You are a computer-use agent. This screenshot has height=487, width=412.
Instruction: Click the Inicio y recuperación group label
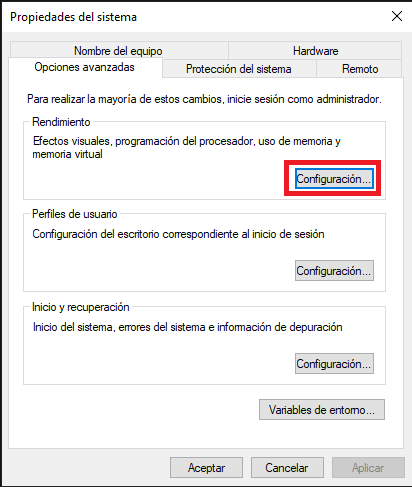click(81, 307)
